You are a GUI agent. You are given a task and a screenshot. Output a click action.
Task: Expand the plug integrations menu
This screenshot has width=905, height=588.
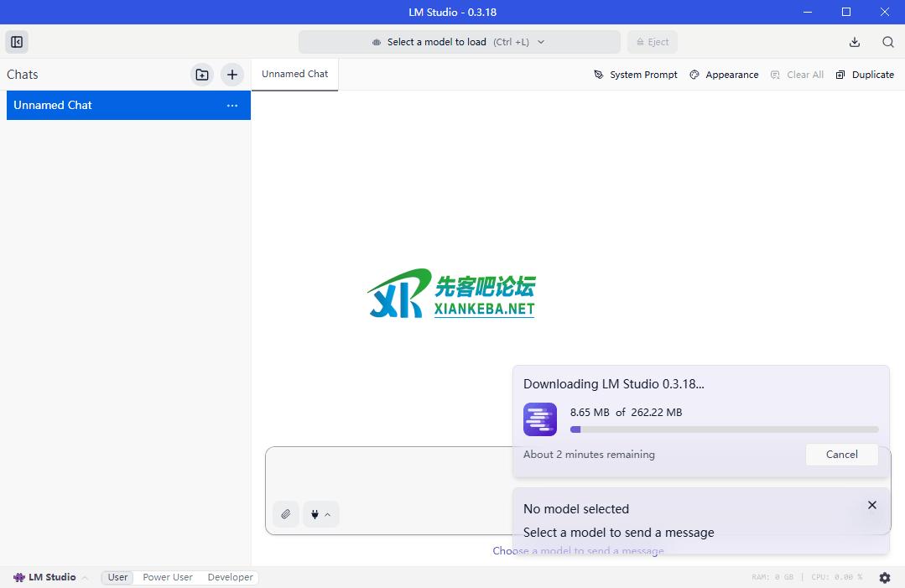coord(320,514)
